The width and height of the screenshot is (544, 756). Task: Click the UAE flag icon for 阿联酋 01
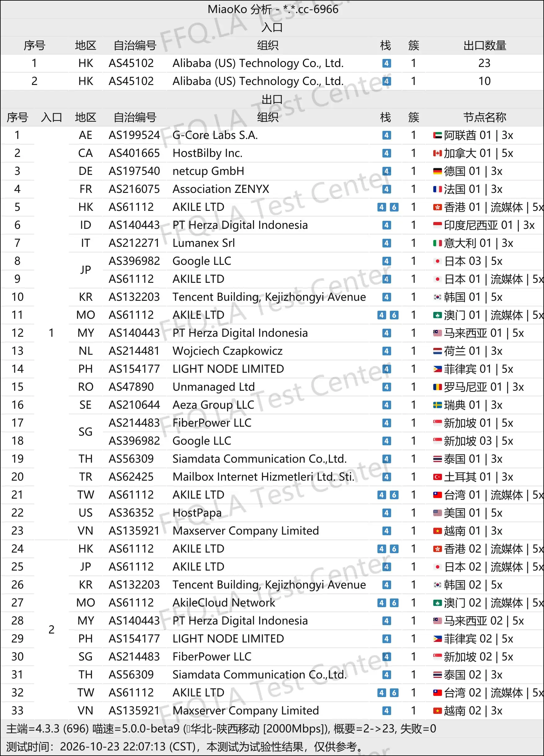tap(437, 135)
